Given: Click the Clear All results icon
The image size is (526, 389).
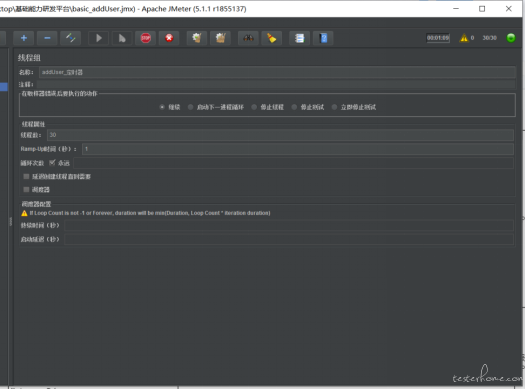Looking at the screenshot, I should [x=220, y=38].
